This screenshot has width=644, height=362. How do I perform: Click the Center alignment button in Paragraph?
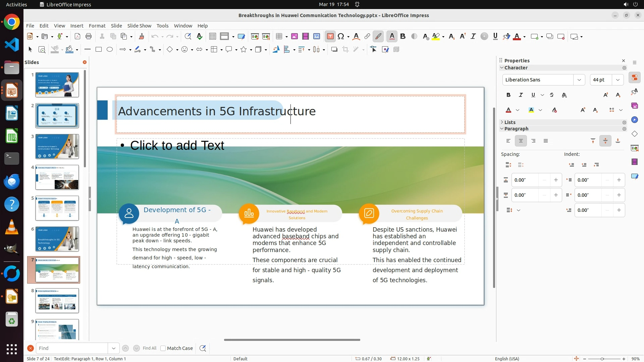point(521,141)
